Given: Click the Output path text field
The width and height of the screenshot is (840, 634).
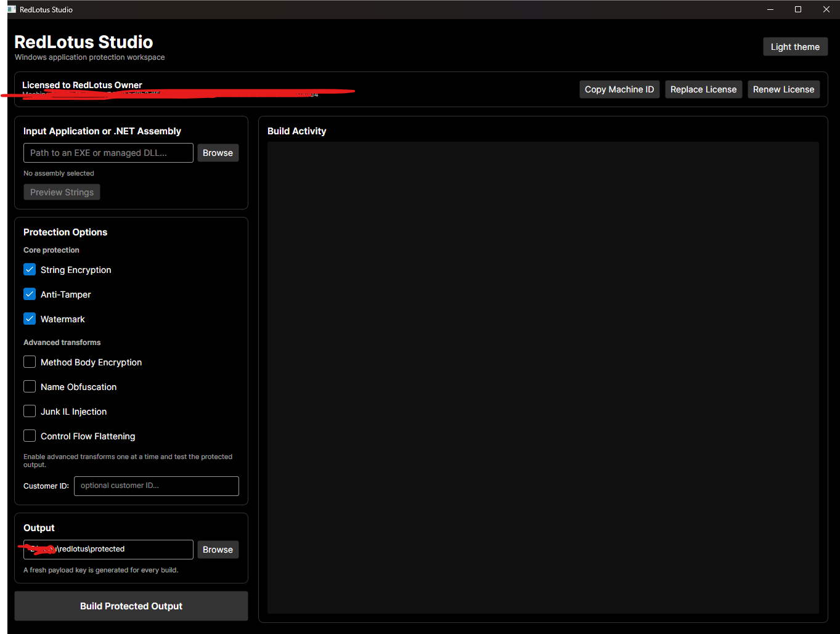Looking at the screenshot, I should 108,550.
